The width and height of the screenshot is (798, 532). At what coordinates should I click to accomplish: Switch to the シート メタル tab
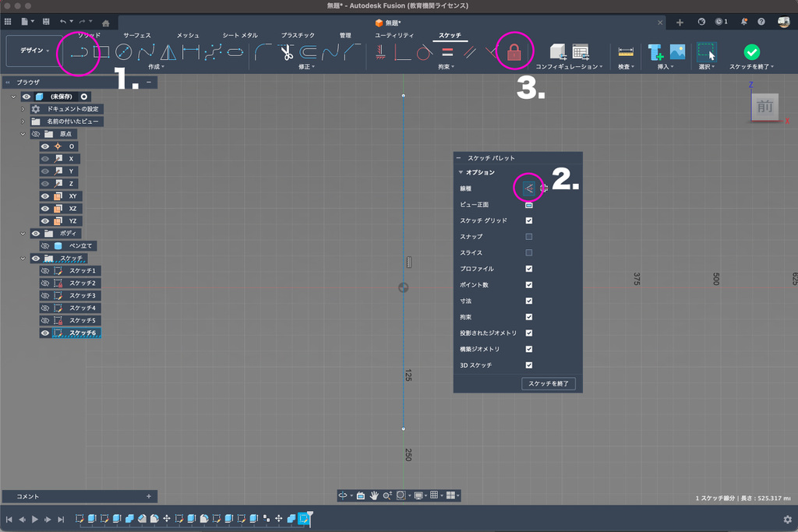pos(240,36)
